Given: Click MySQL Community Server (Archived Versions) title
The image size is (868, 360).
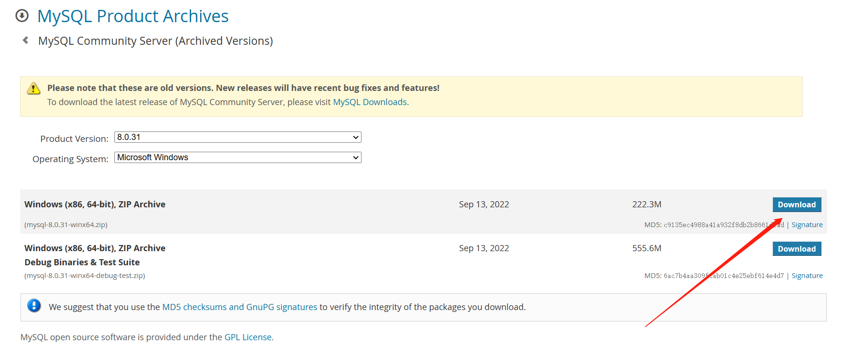Looking at the screenshot, I should [155, 41].
